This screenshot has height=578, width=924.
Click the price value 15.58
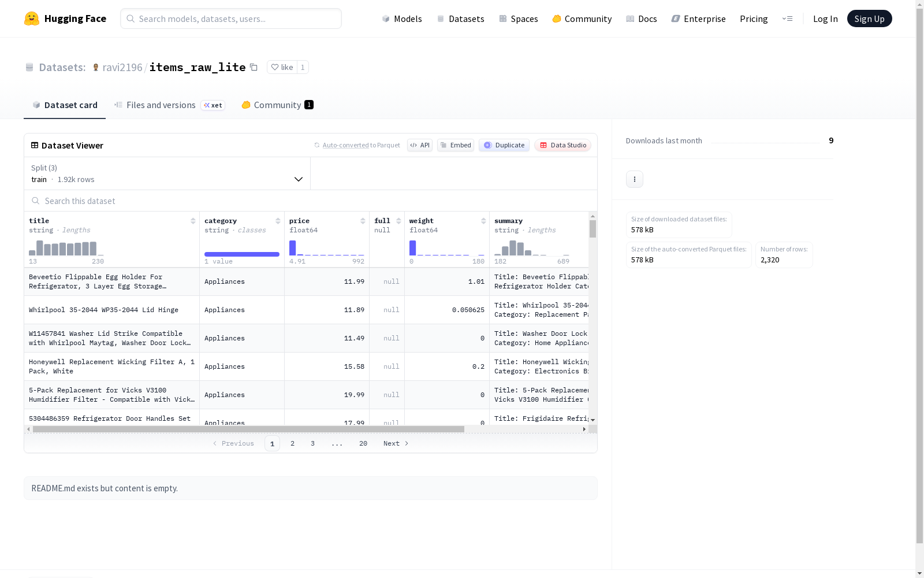pyautogui.click(x=354, y=366)
